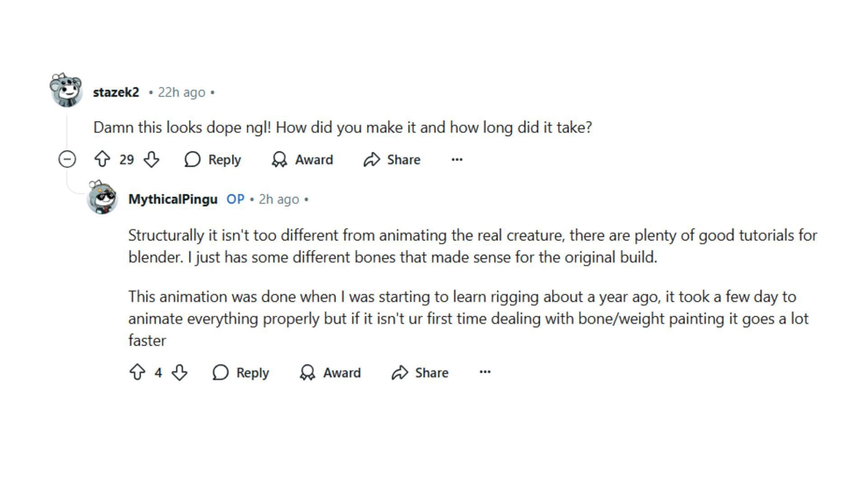This screenshot has width=868, height=488.
Task: Open stazek2's user profile link
Action: click(x=116, y=92)
